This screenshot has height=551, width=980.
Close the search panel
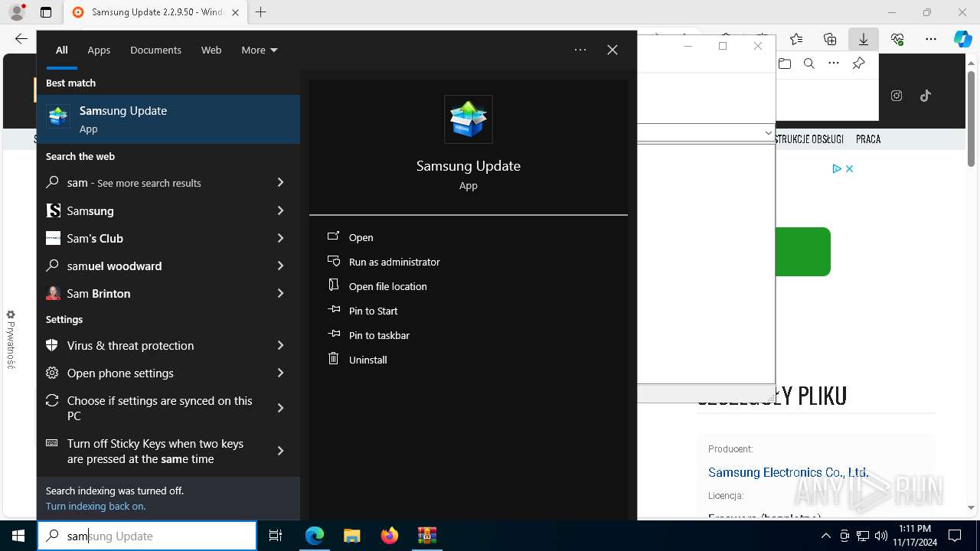[612, 50]
